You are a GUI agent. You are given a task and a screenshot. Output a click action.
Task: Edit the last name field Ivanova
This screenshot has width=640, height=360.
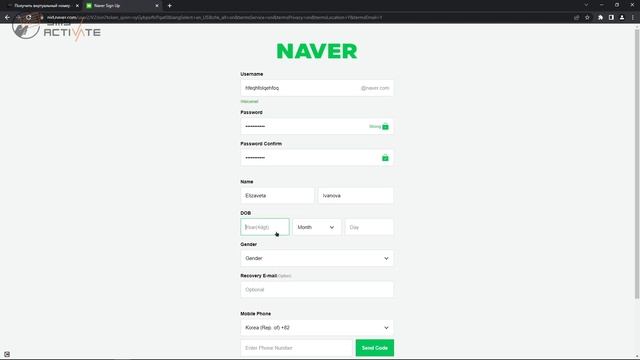click(356, 196)
